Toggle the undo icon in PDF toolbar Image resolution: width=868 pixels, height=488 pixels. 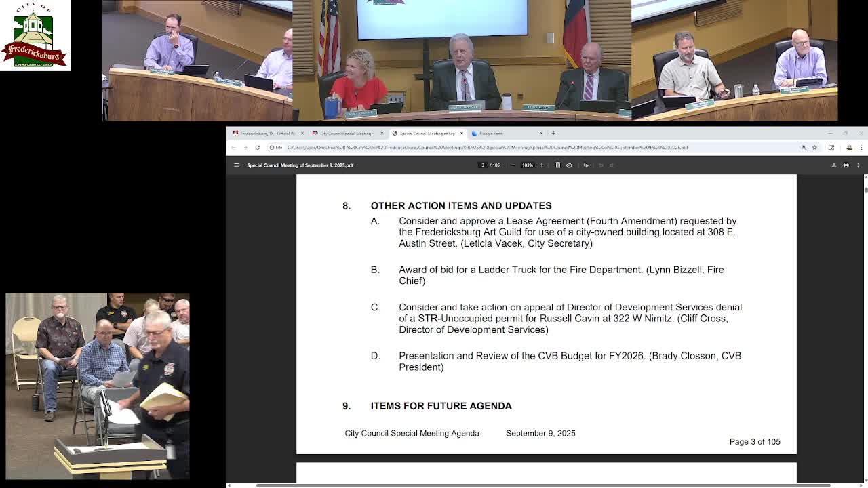(x=601, y=165)
